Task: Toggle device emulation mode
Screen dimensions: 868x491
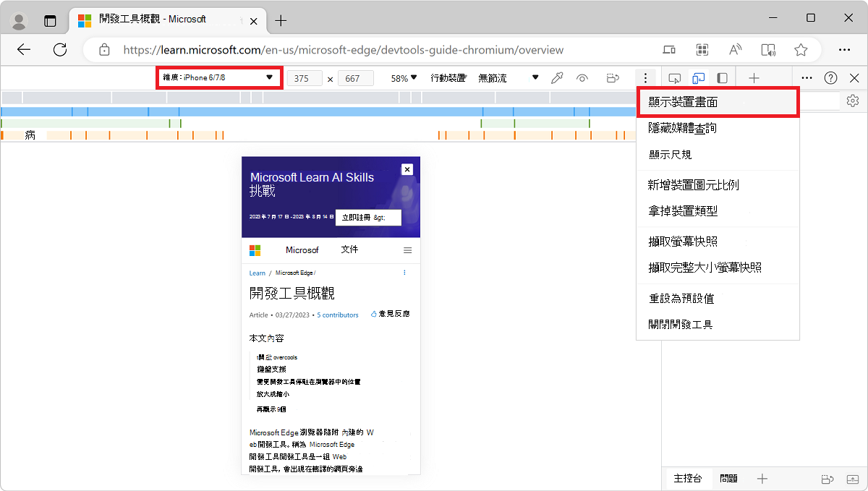Action: click(698, 78)
